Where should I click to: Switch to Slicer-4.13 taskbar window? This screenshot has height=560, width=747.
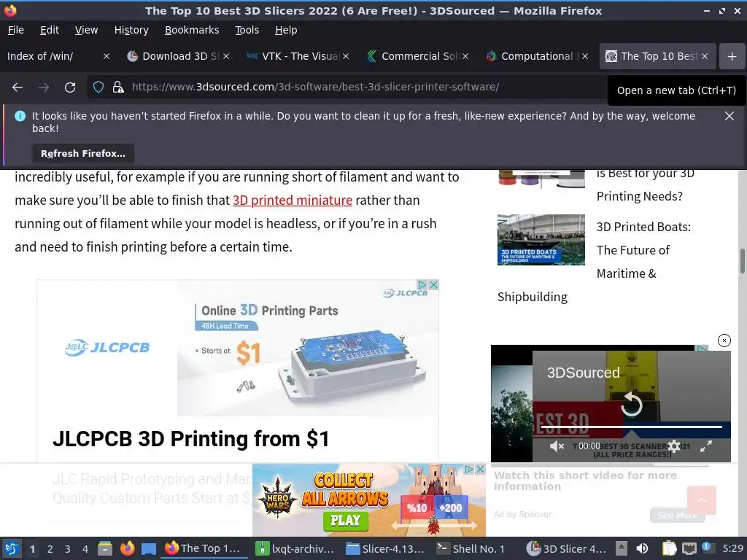(x=386, y=548)
